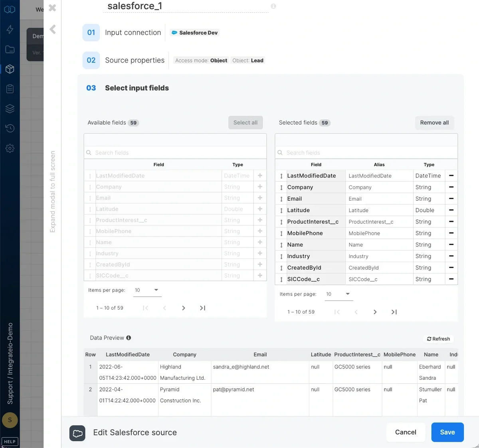Collapse panel with left chevron arrow

(x=52, y=29)
